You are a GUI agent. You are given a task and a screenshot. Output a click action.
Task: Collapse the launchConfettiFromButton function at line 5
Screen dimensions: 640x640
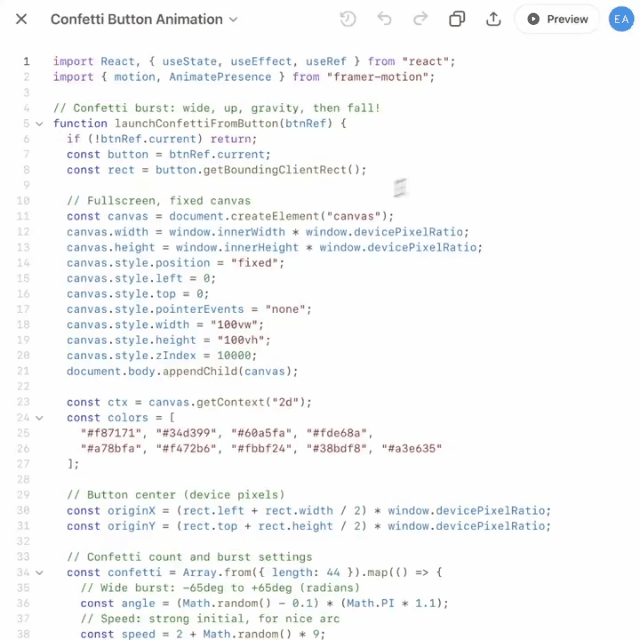40,124
